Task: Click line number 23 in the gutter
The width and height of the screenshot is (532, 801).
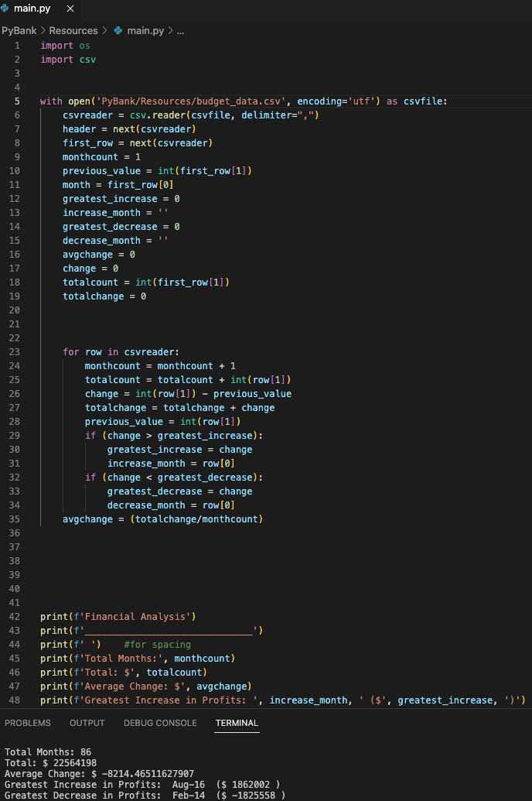Action: click(x=17, y=351)
